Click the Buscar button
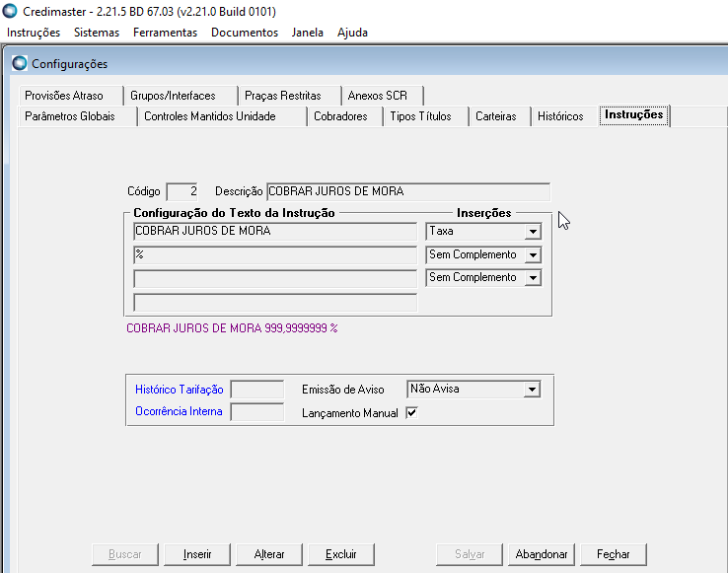 point(125,554)
